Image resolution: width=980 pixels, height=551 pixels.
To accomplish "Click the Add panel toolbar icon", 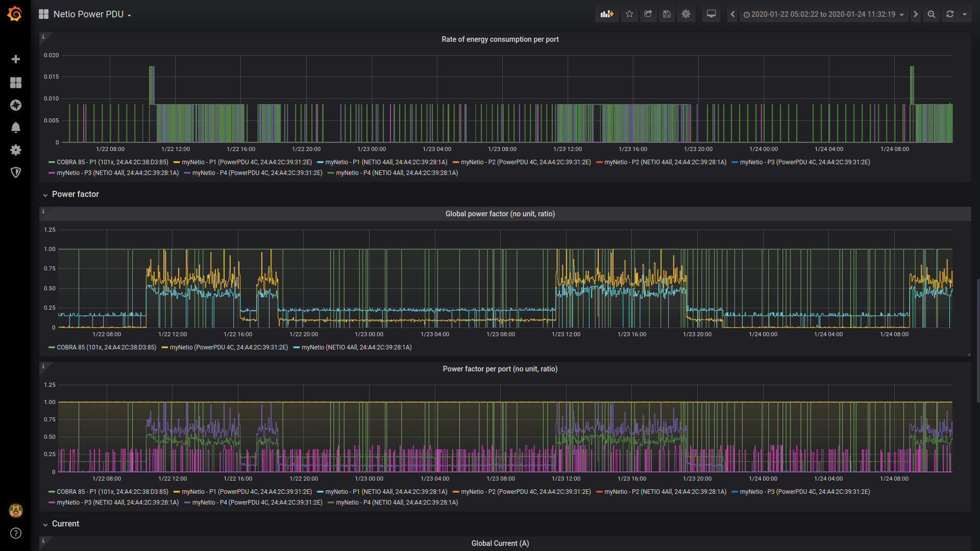I will (x=607, y=14).
